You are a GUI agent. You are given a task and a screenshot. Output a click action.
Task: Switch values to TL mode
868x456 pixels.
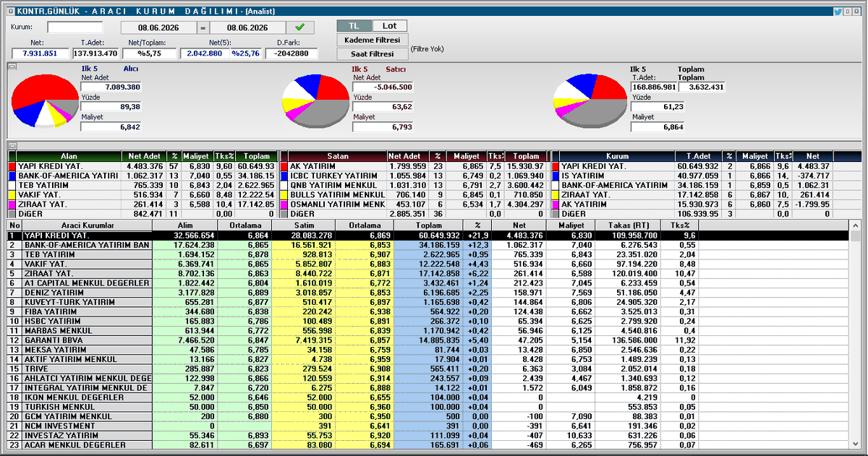[354, 25]
